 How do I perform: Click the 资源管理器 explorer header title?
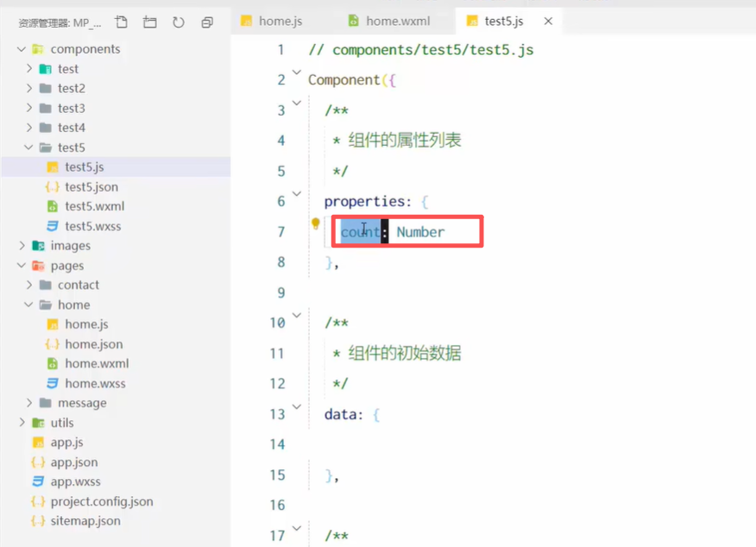pyautogui.click(x=60, y=22)
